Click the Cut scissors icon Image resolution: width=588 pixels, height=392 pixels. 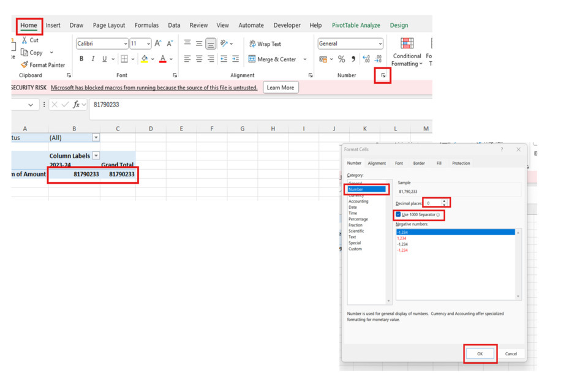24,40
